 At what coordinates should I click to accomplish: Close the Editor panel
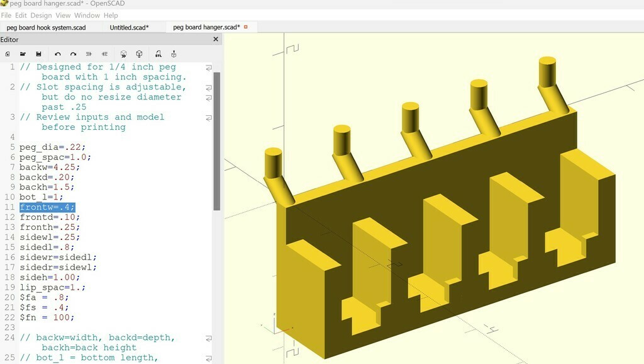point(216,39)
